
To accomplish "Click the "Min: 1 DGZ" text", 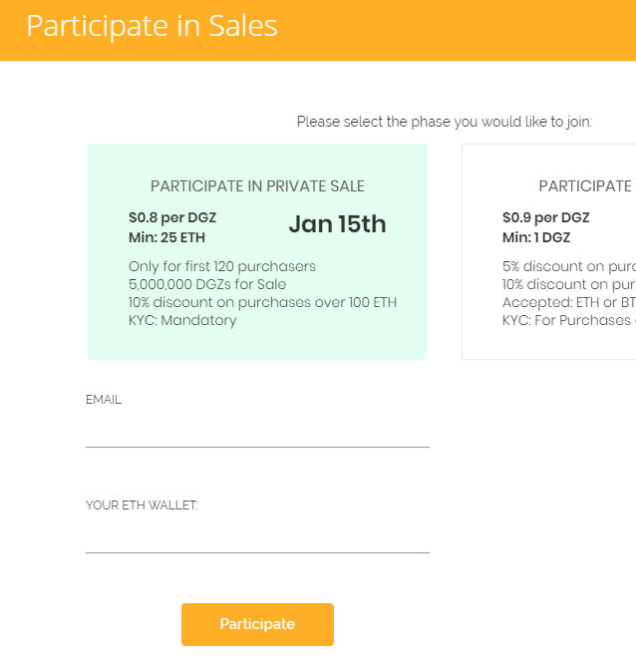I will [536, 237].
